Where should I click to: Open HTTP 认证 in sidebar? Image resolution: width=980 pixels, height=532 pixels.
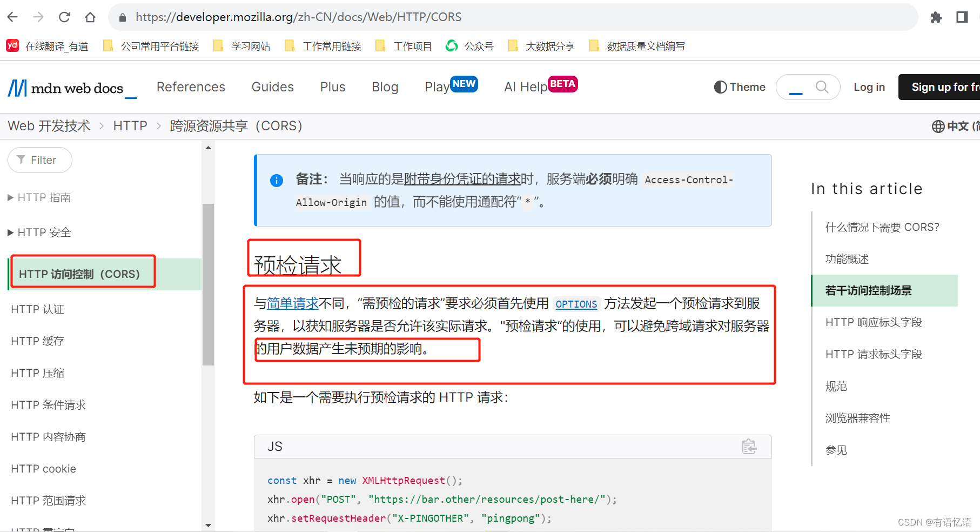(x=38, y=309)
